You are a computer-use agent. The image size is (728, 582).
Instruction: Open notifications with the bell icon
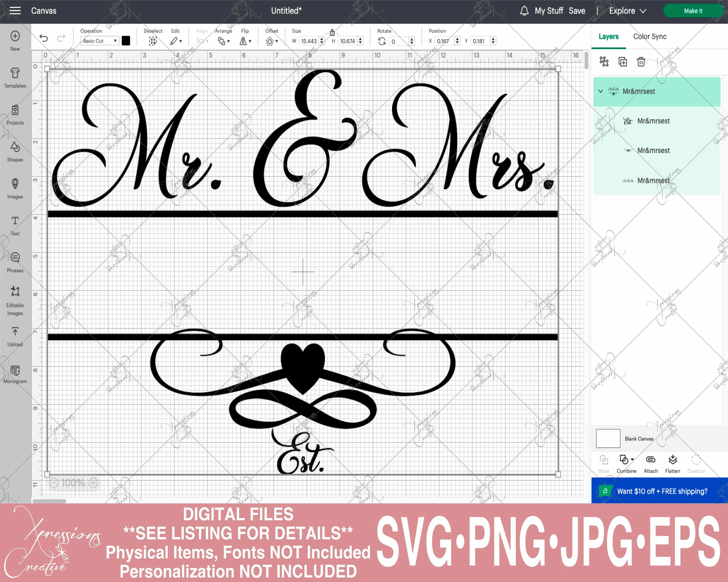click(524, 10)
